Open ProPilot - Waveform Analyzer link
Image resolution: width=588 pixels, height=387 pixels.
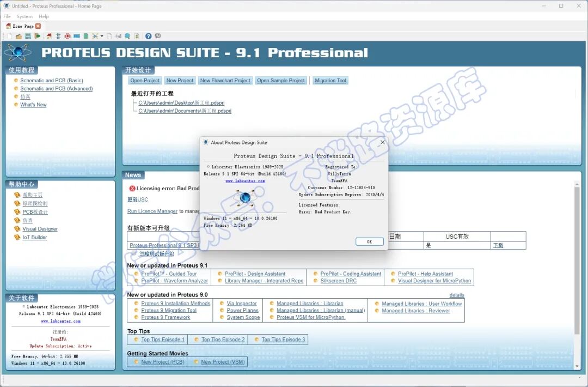174,281
